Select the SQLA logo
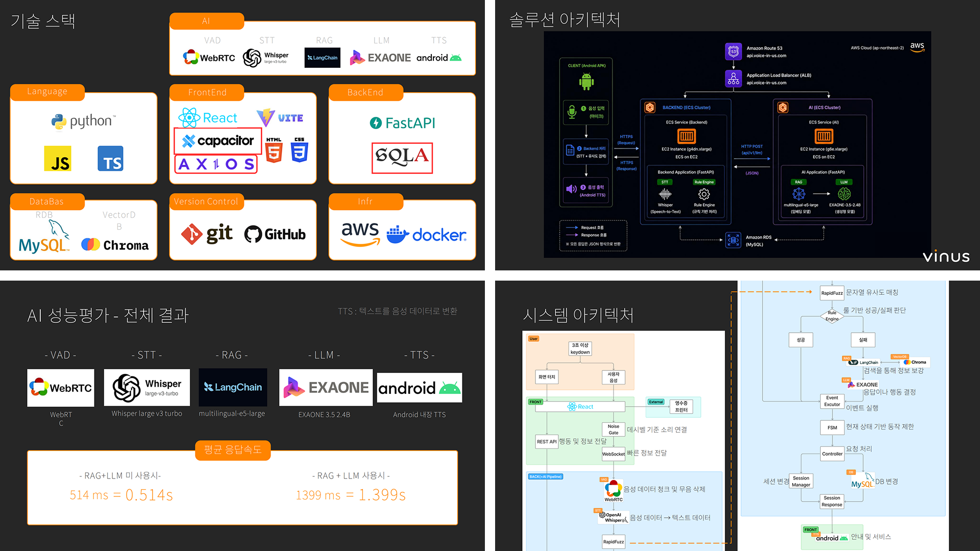The width and height of the screenshot is (980, 551). tap(402, 158)
